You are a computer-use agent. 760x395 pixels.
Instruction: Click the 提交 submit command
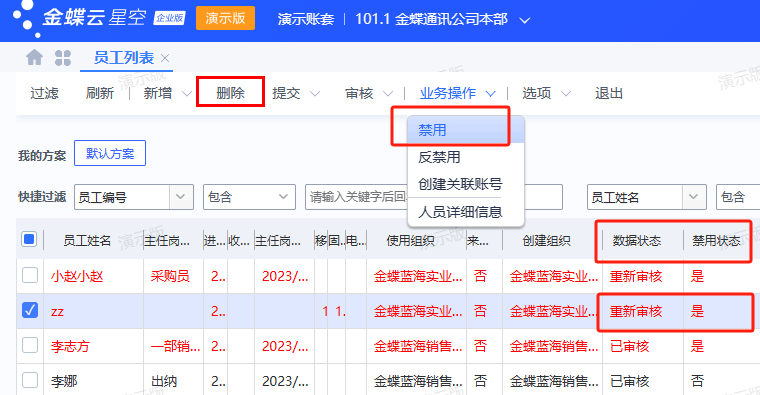point(286,93)
